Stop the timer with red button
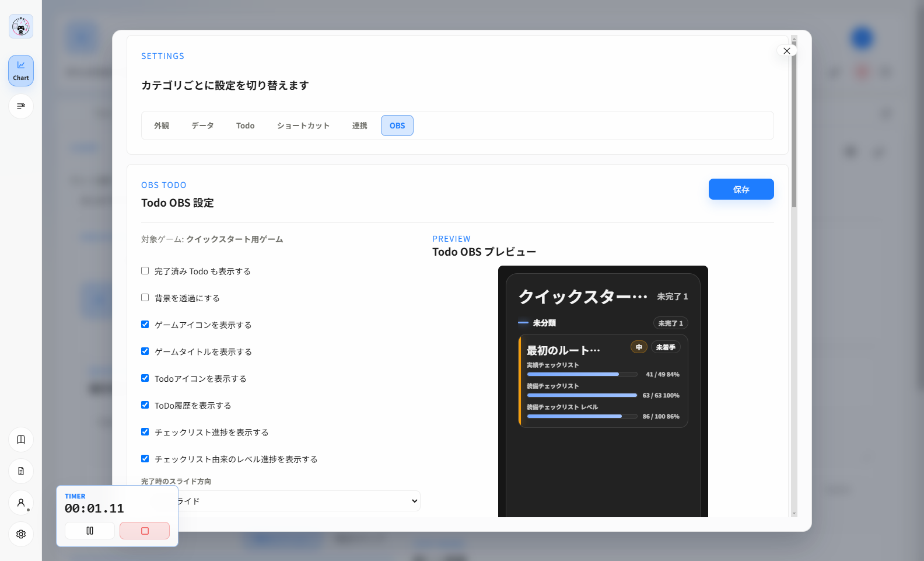This screenshot has height=561, width=924. click(145, 531)
